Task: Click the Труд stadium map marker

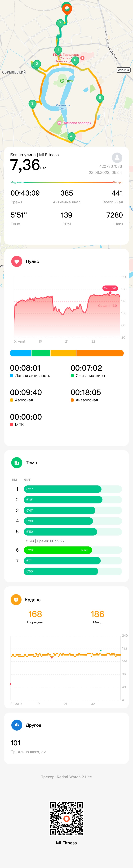Action: click(66, 81)
